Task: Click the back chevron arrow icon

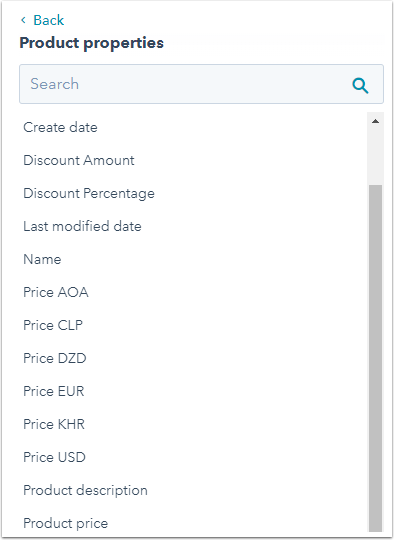Action: [23, 20]
